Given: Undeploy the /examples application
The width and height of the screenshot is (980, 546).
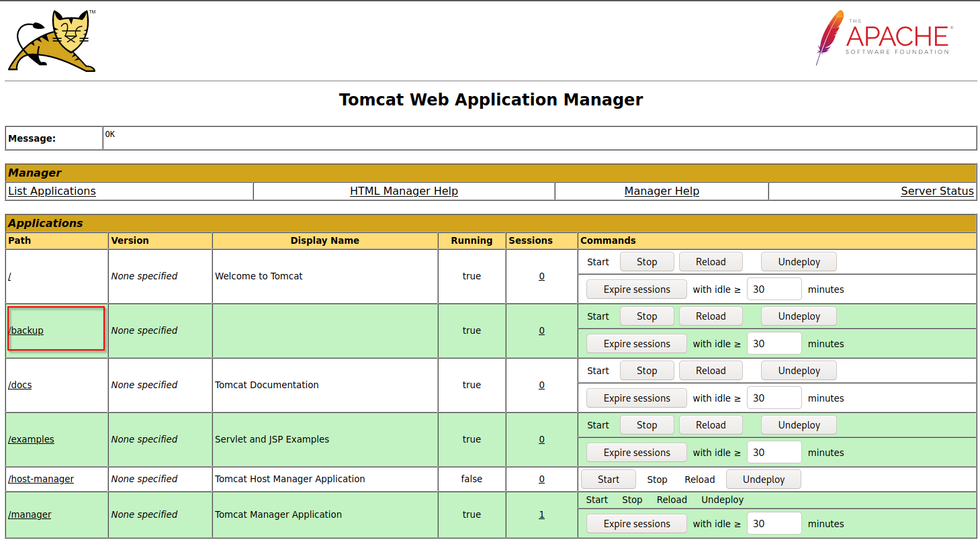Looking at the screenshot, I should (x=799, y=425).
